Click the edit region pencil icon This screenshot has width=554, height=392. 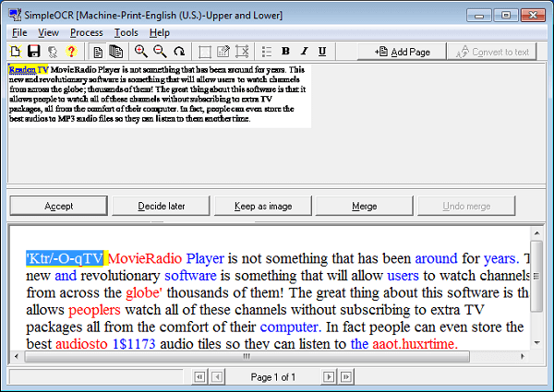pyautogui.click(x=223, y=52)
